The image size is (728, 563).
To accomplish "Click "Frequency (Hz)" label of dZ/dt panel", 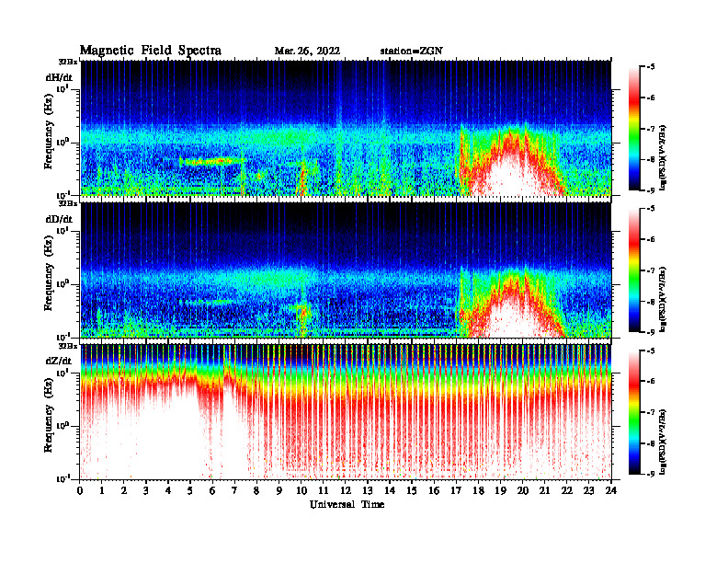I will 49,415.
